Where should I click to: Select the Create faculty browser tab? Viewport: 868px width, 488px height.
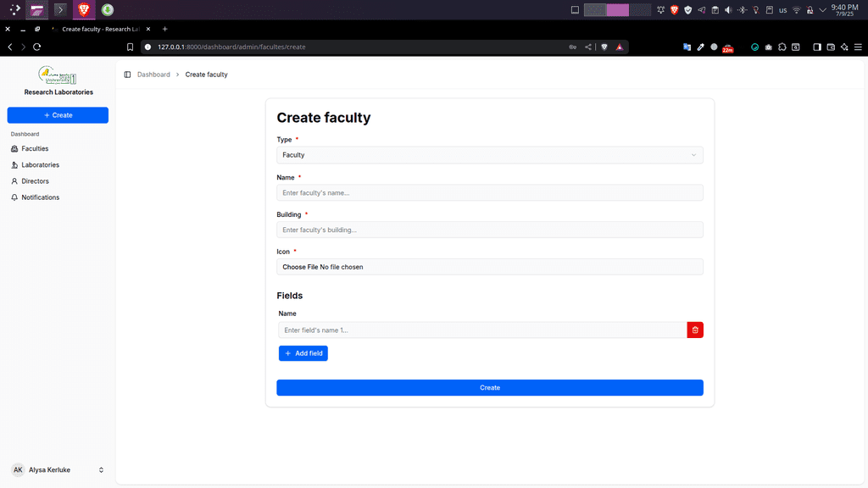point(100,29)
